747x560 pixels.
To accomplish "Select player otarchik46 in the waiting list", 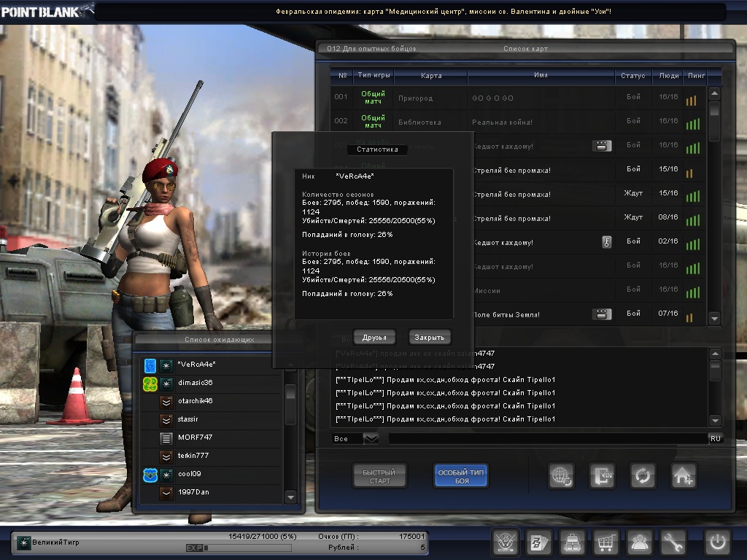I will (x=212, y=401).
